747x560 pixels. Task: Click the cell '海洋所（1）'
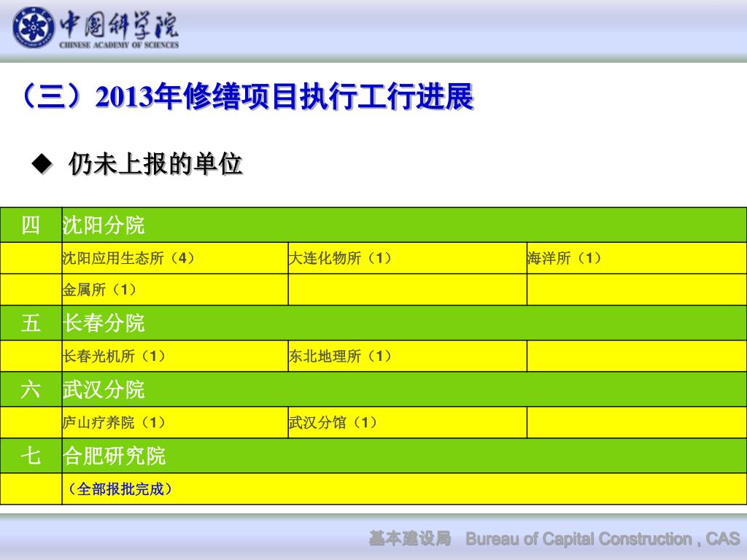pyautogui.click(x=637, y=257)
